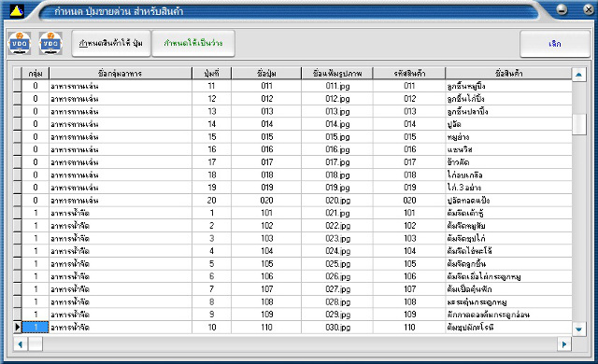Screen dimensions: 598x364
Task: Select the row selector for row 011.jpg
Action: [x=18, y=86]
